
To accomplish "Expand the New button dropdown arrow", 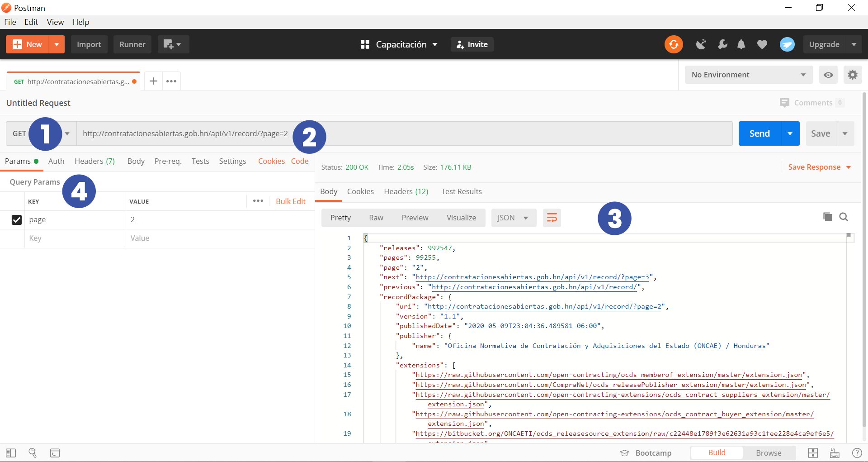I will click(x=57, y=44).
